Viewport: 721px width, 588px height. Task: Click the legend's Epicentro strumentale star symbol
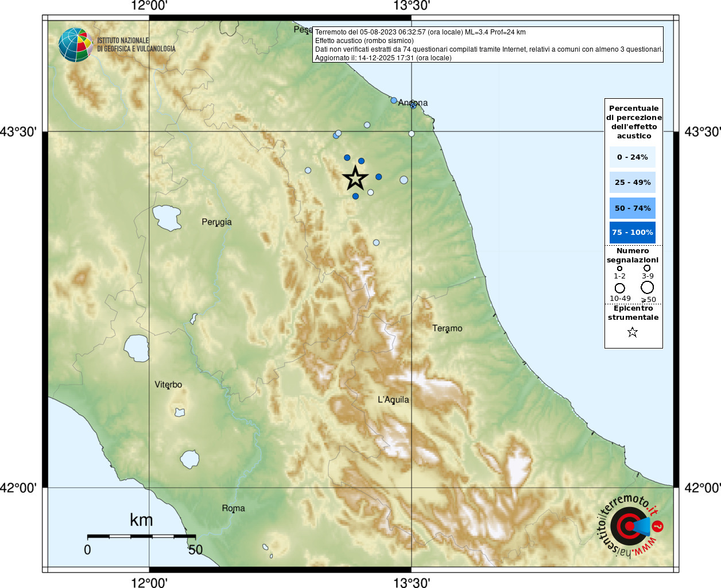(633, 332)
